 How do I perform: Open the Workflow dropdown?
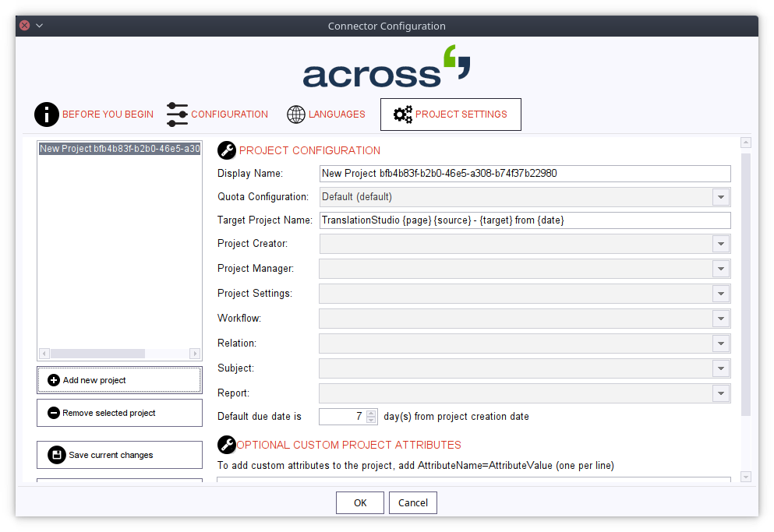(721, 319)
